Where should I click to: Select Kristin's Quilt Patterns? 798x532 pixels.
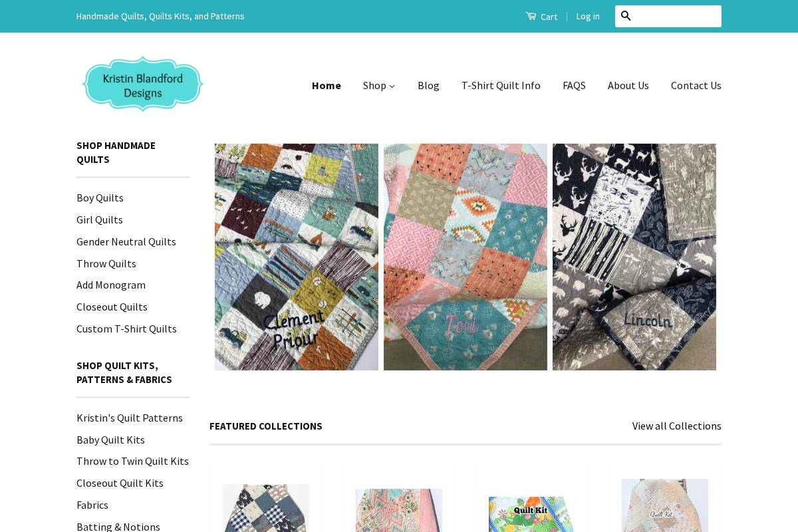130,418
